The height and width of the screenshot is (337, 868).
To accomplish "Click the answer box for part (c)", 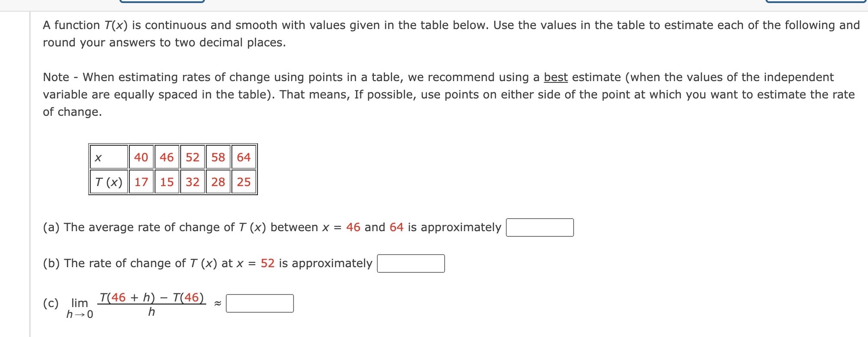I will (260, 304).
